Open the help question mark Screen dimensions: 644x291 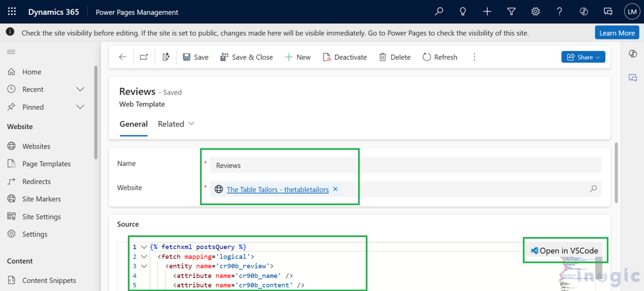pos(559,11)
